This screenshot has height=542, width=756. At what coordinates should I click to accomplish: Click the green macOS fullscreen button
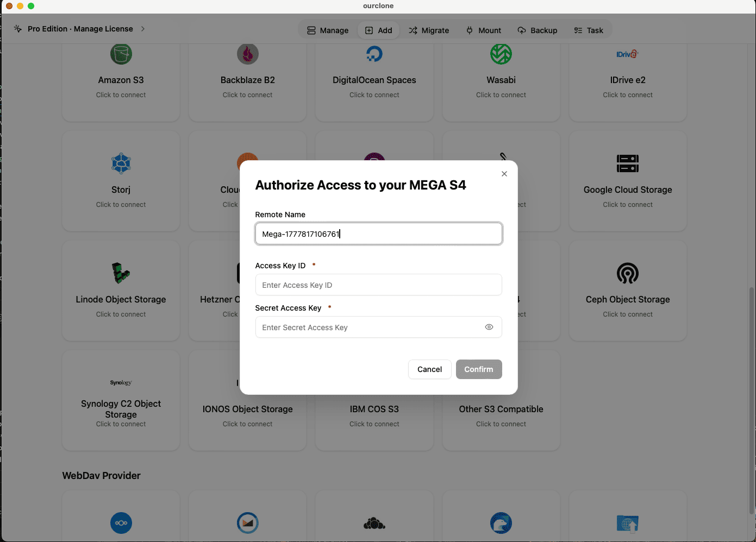point(31,6)
